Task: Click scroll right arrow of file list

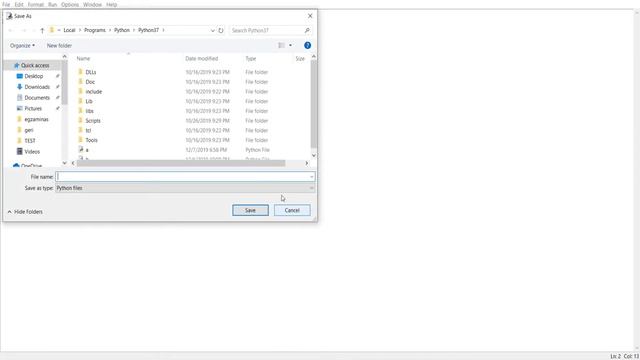Action: coord(307,163)
